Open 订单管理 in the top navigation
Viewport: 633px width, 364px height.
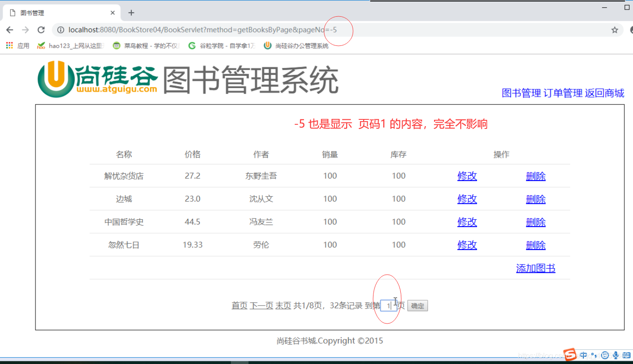click(x=563, y=93)
